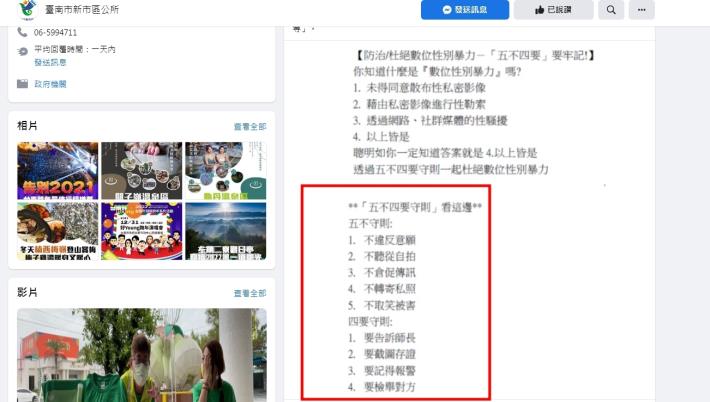Open the search magnifier icon
710x402 pixels.
tap(611, 10)
